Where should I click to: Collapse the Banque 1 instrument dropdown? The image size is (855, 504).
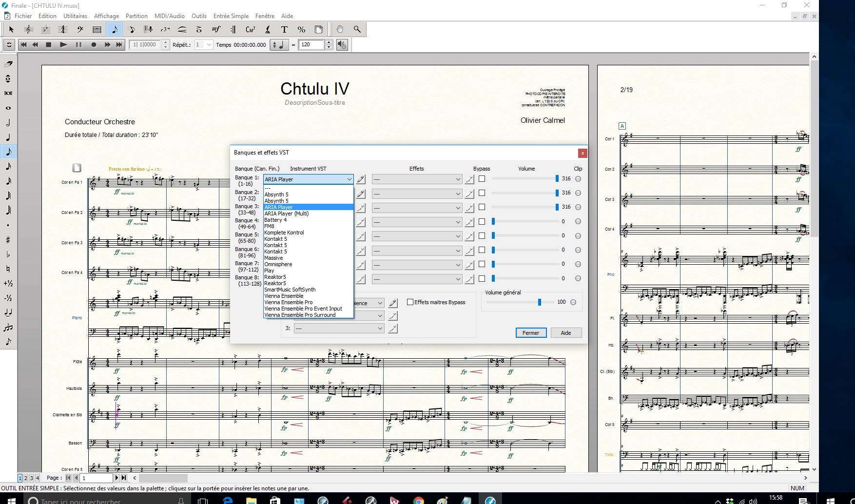(349, 179)
